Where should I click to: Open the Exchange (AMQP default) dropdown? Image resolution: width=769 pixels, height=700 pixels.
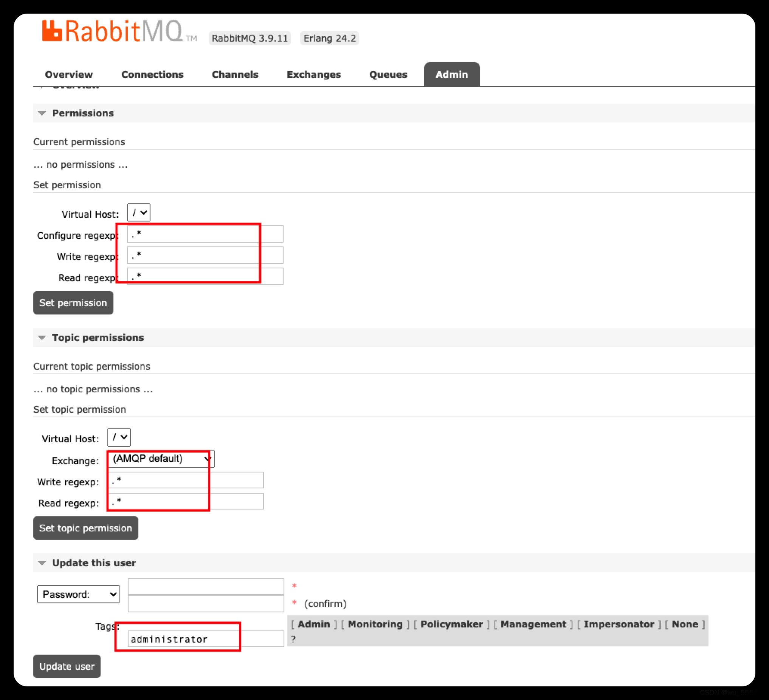[161, 458]
